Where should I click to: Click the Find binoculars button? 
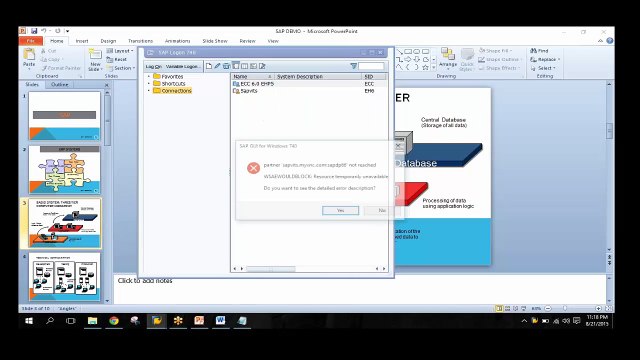[x=539, y=51]
